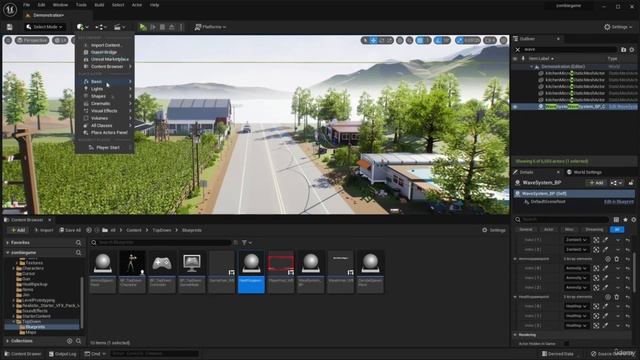Open the Cinematics clapperboard toolbar dropdown
Viewport: 640px width, 360px height.
(x=119, y=27)
